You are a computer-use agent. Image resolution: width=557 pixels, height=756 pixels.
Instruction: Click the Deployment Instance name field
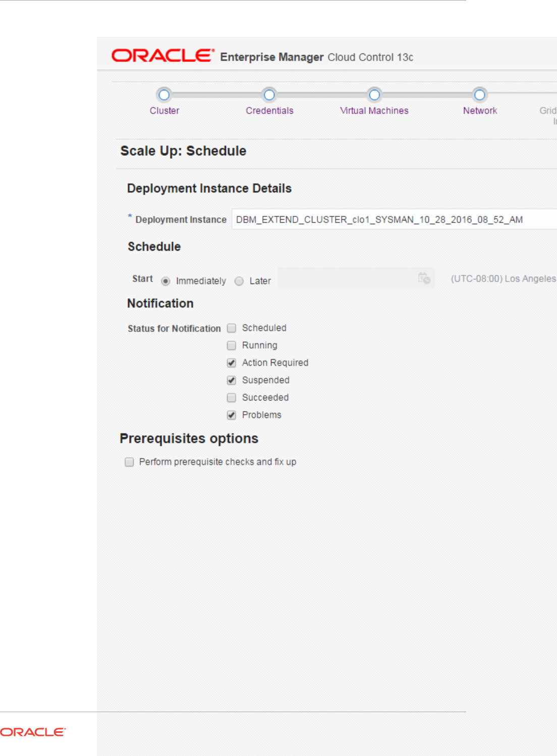(x=394, y=219)
